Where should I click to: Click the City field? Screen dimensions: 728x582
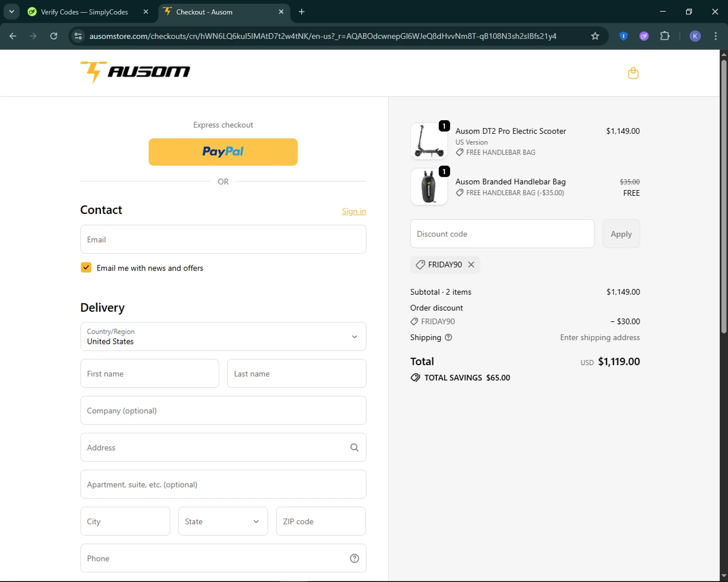pos(125,521)
